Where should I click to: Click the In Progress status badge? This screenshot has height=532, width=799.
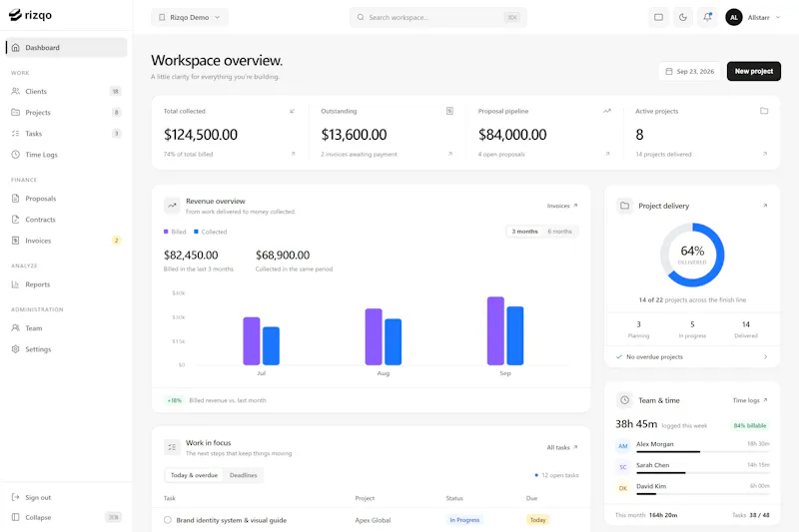point(464,520)
